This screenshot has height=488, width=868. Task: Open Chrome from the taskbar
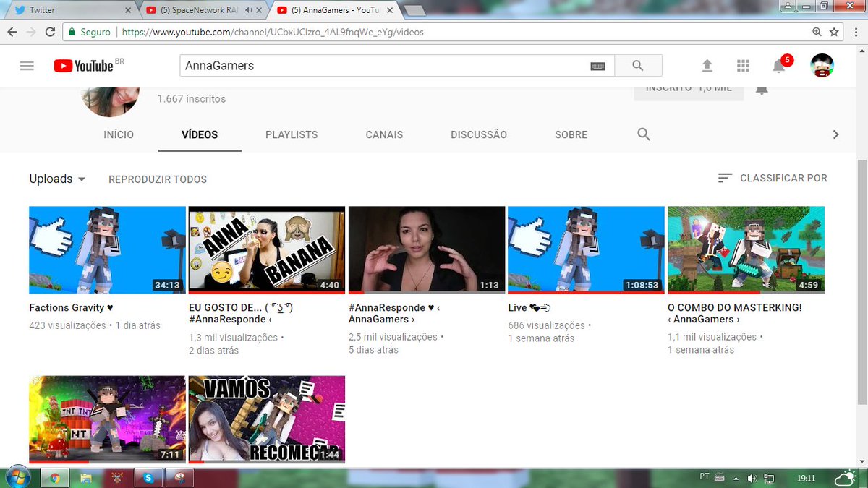pos(54,478)
